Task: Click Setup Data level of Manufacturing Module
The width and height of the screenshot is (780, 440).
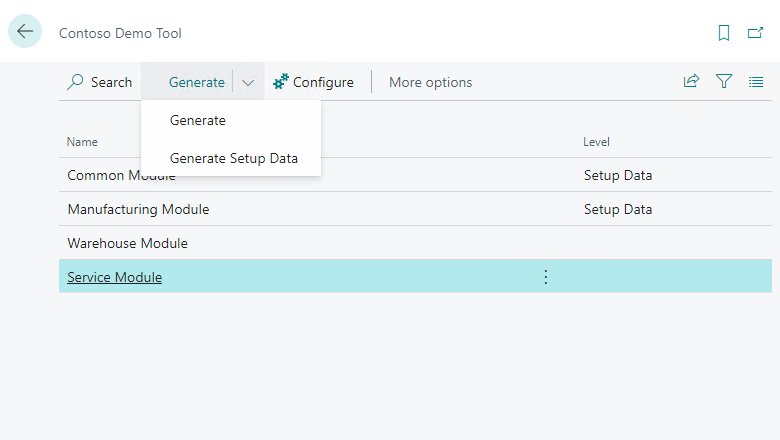Action: [618, 209]
